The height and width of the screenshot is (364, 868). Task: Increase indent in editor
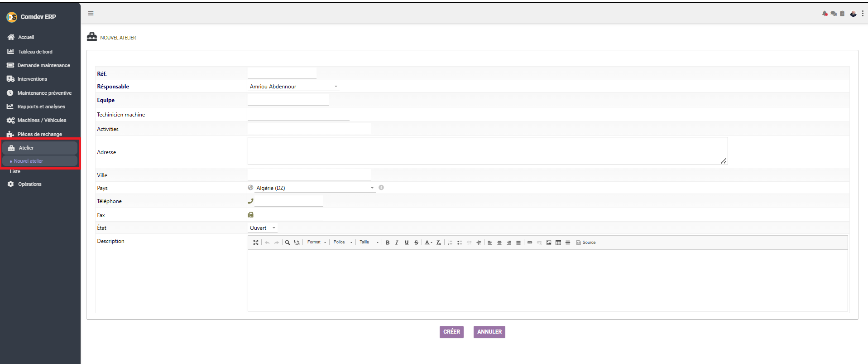479,243
